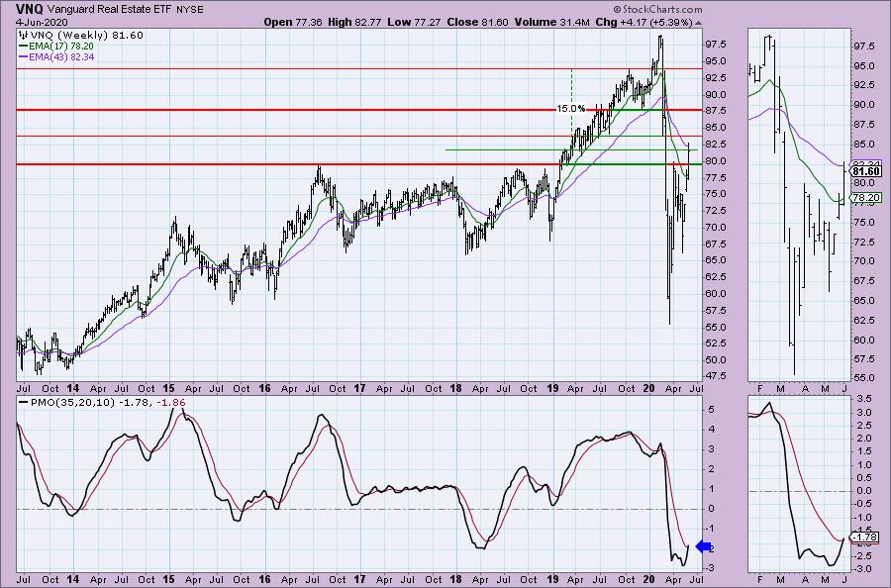
Task: Click the year 17 label under the price chart
Action: [359, 389]
